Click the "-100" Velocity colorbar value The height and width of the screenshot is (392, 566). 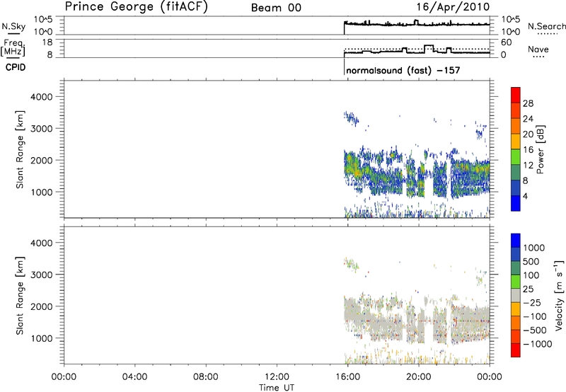click(535, 316)
